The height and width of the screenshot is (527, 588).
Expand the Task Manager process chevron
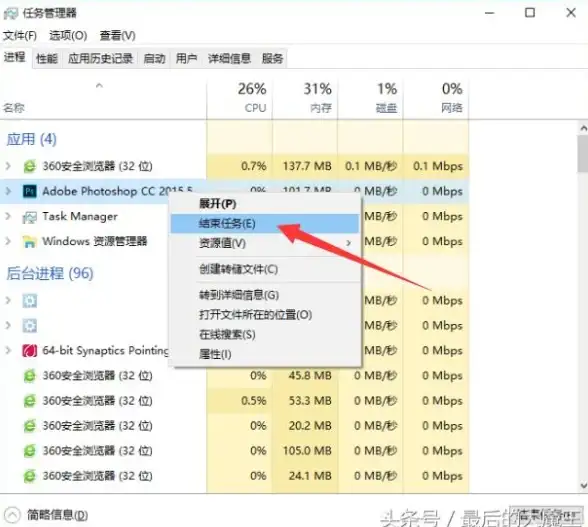coord(8,216)
